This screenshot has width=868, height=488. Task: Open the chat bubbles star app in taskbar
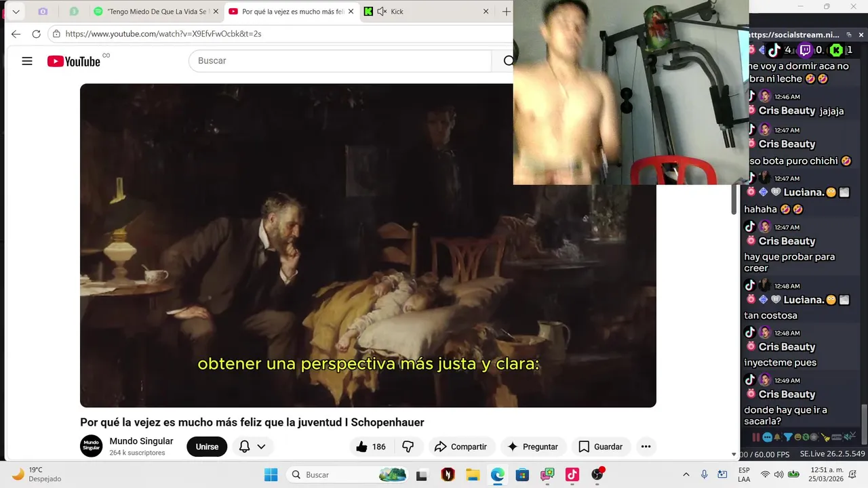[x=547, y=474]
